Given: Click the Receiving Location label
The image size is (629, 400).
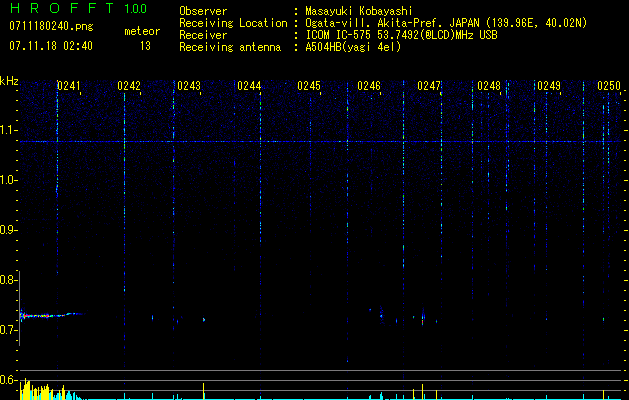Looking at the screenshot, I should coord(233,23).
